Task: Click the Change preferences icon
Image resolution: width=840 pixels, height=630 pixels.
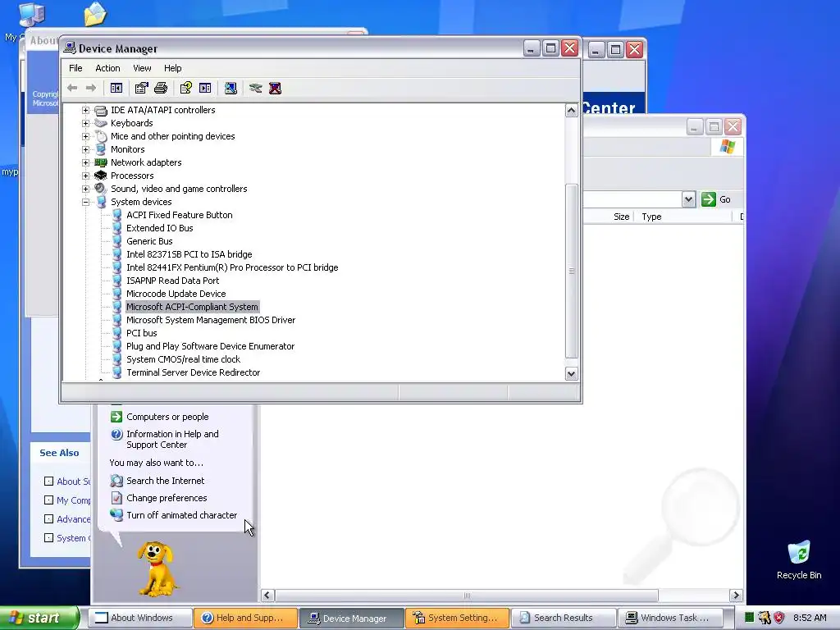Action: tap(116, 498)
